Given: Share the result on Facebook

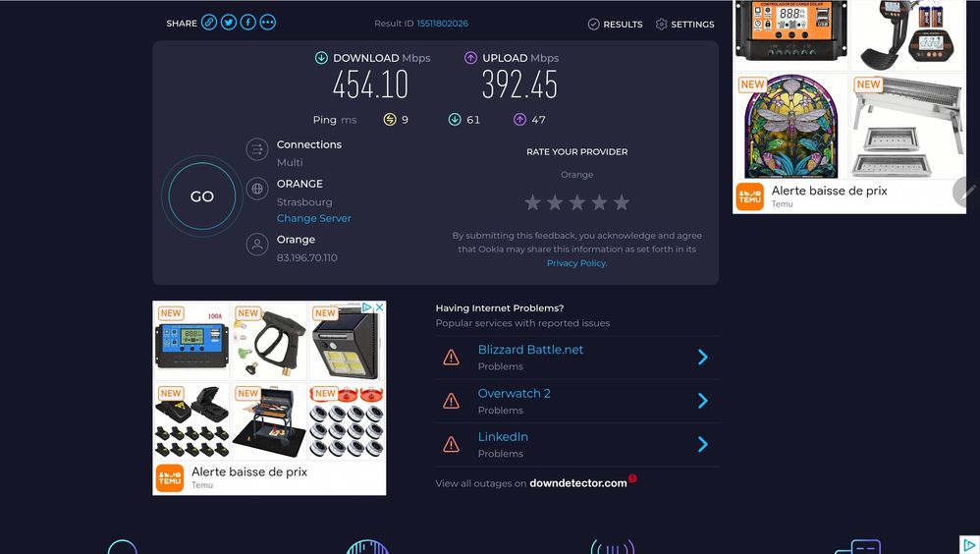Looking at the screenshot, I should coord(248,23).
